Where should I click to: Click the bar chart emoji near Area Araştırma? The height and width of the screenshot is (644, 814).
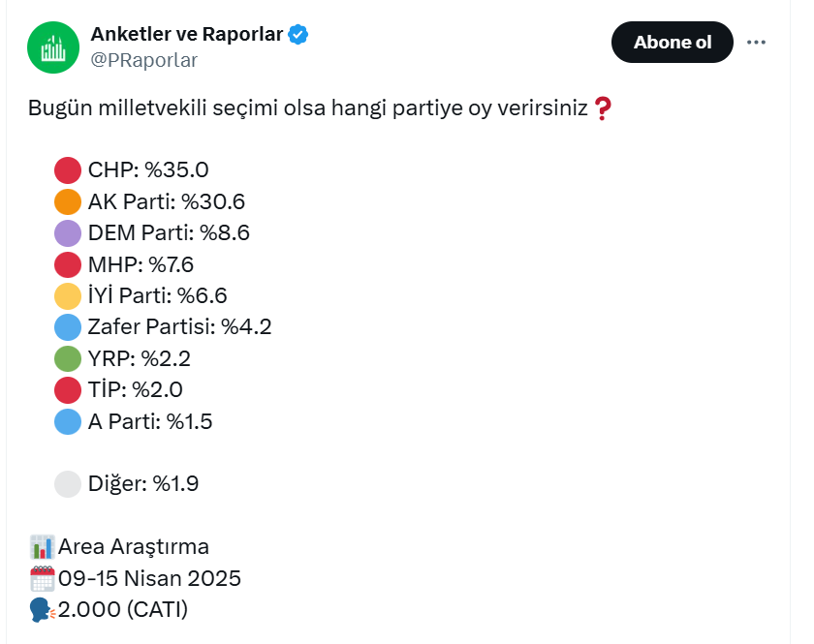tap(42, 547)
